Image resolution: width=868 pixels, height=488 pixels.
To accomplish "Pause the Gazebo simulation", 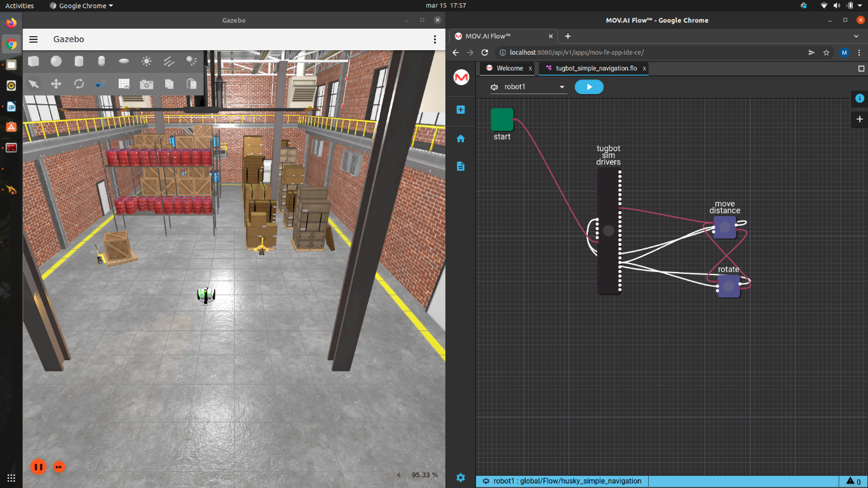I will [38, 467].
